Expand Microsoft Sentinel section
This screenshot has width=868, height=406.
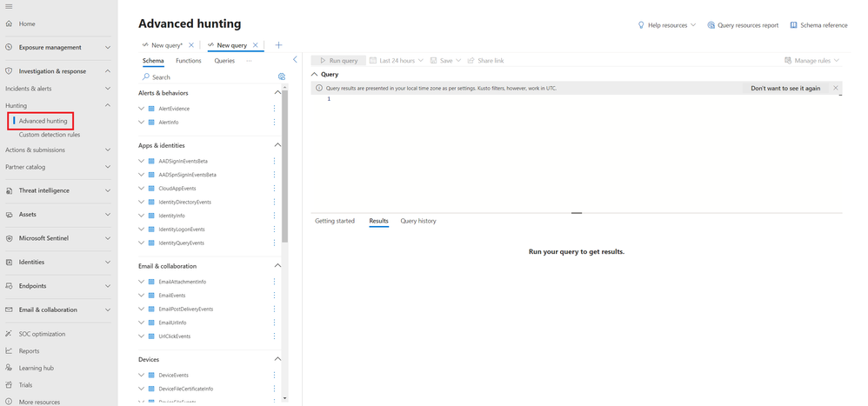[107, 238]
